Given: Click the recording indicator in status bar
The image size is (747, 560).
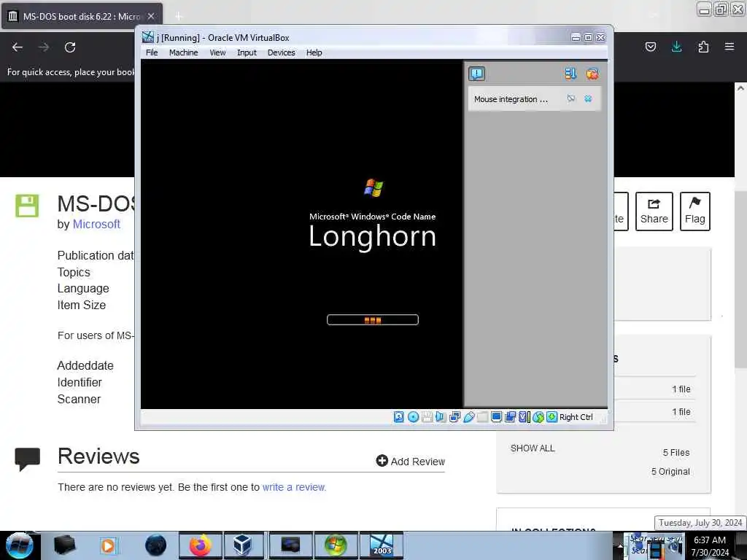Looking at the screenshot, I should click(x=510, y=416).
